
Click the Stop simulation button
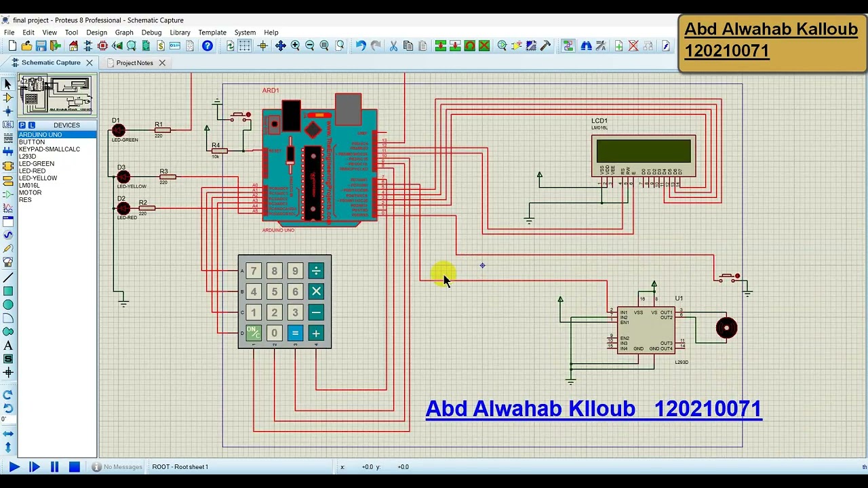(75, 467)
